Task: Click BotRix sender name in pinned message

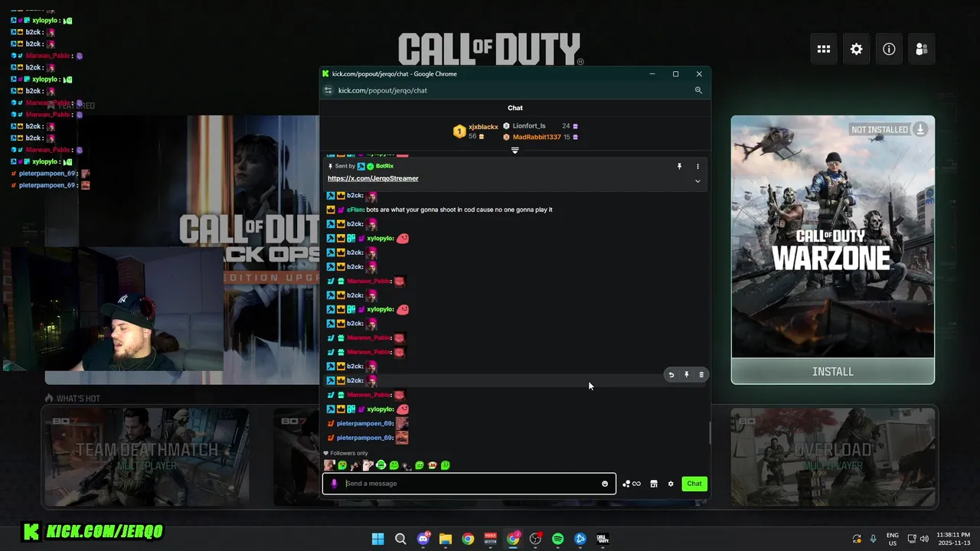Action: [384, 166]
